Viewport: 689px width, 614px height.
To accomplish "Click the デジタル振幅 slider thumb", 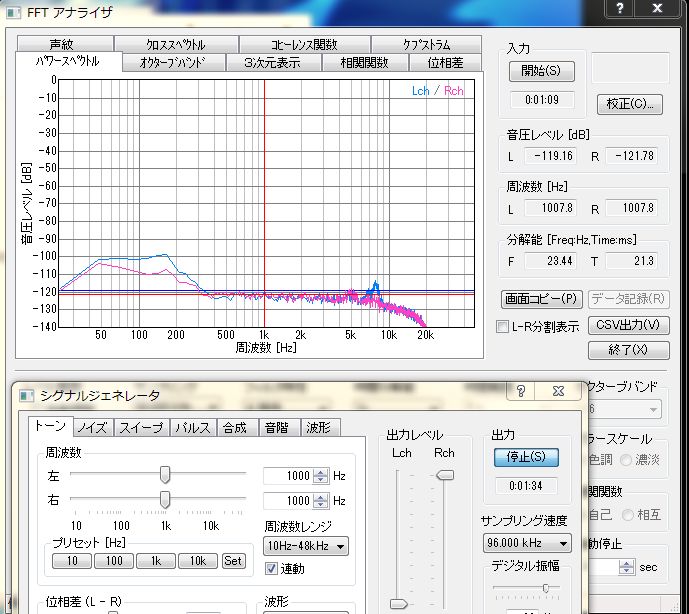I will tap(546, 588).
